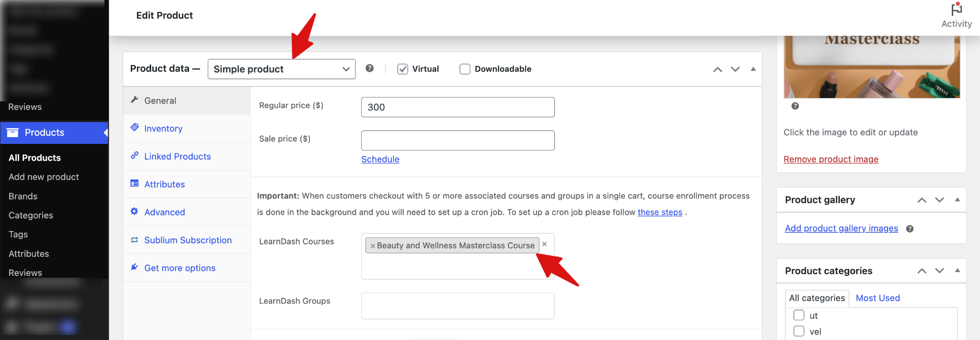This screenshot has width=980, height=340.
Task: Open Brands submenu item
Action: (22, 196)
